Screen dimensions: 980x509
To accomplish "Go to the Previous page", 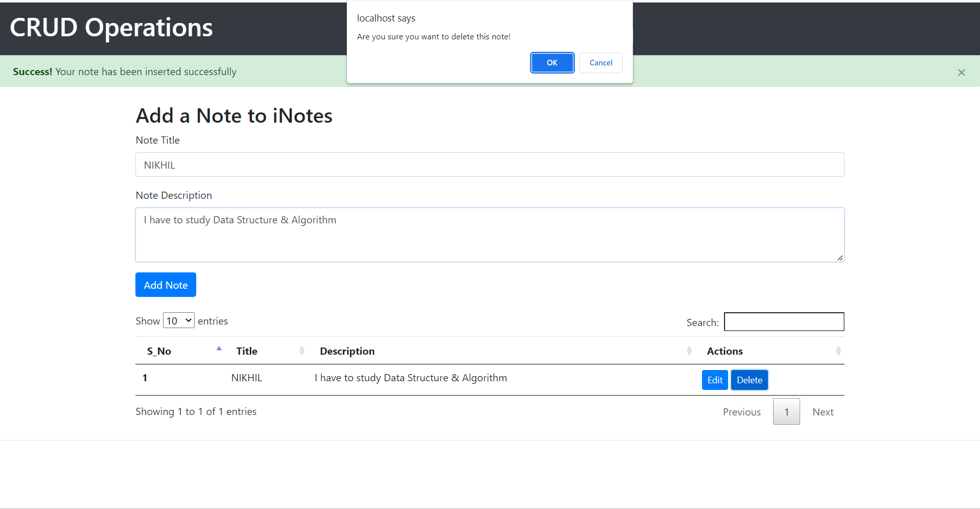I will pos(742,412).
